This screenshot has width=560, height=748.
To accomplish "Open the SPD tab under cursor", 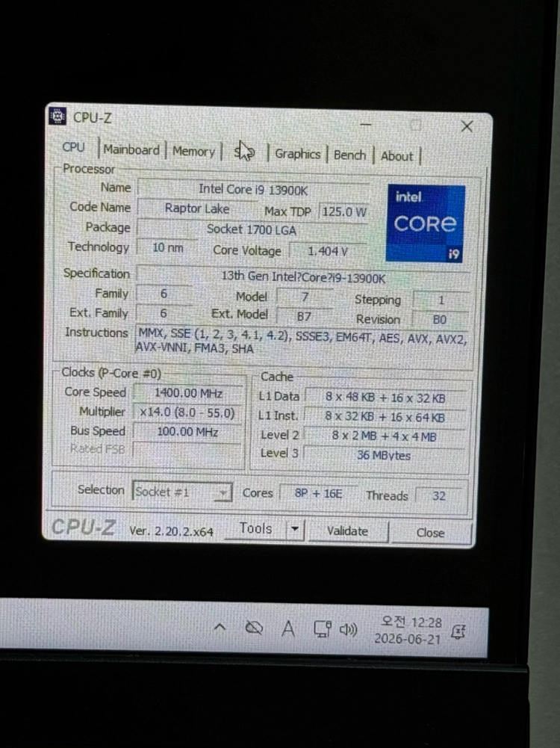I will coord(244,152).
